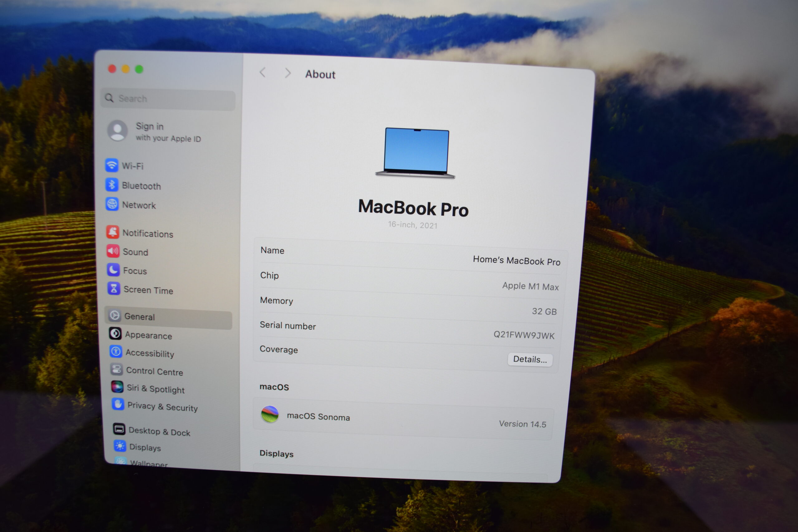
Task: Click the Search field in sidebar
Action: 168,99
